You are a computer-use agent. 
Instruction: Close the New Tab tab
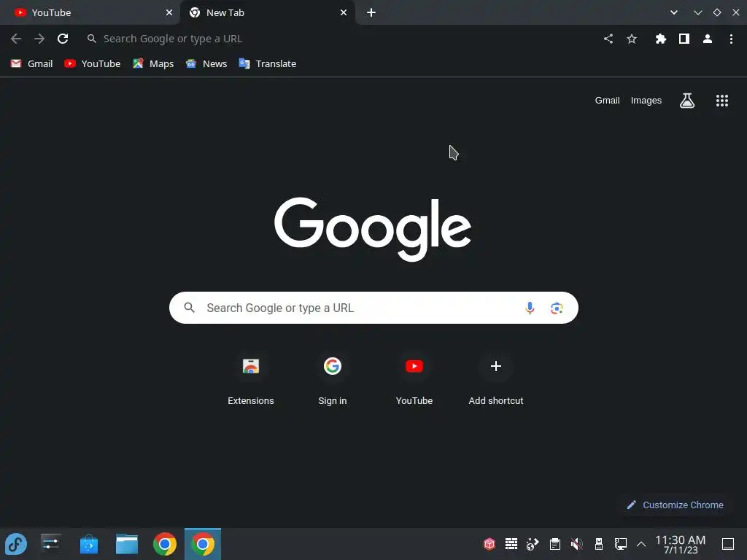click(344, 13)
